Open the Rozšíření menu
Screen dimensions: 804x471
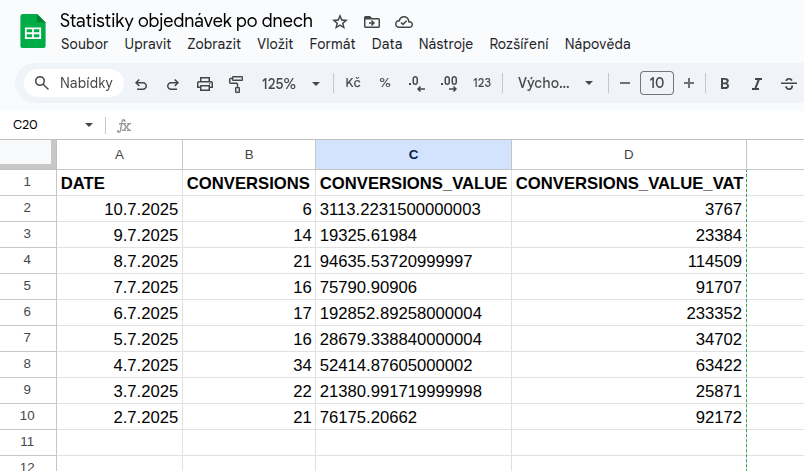pos(519,44)
